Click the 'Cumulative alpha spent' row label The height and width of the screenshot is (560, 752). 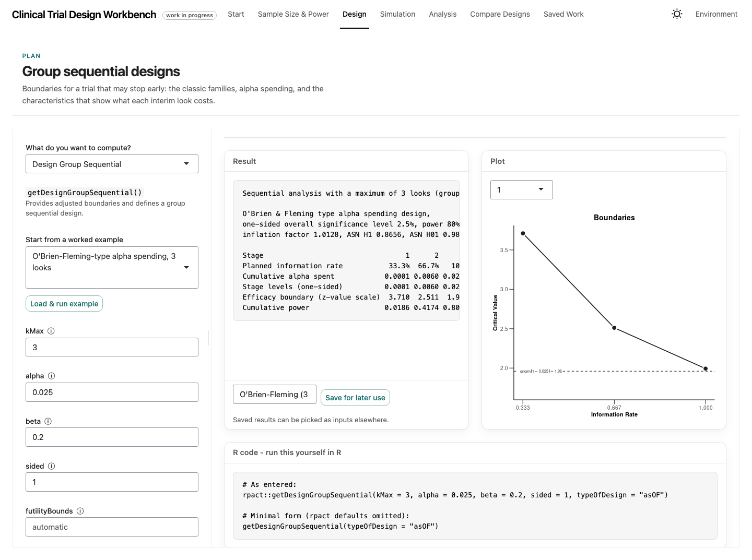(x=288, y=276)
